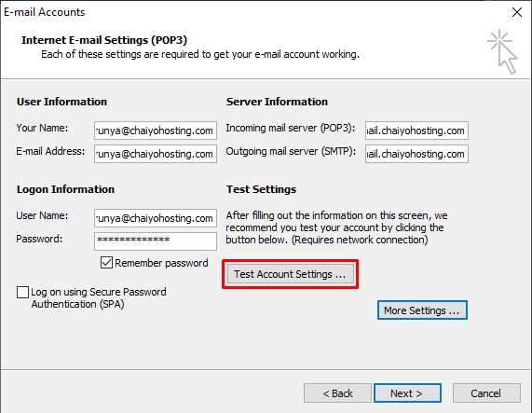Click inside the Password field
Viewport: 532px width, 413px height.
(156, 241)
